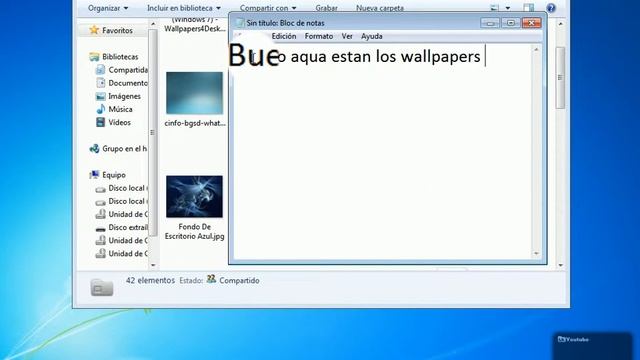Viewport: 640px width, 360px height.
Task: Select the first Disco local drive icon
Action: [x=100, y=189]
